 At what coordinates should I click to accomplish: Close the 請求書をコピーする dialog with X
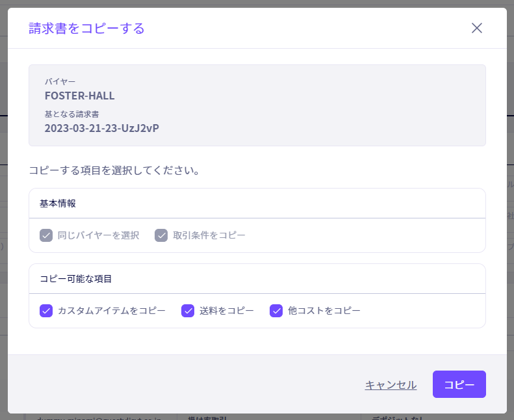click(x=476, y=28)
